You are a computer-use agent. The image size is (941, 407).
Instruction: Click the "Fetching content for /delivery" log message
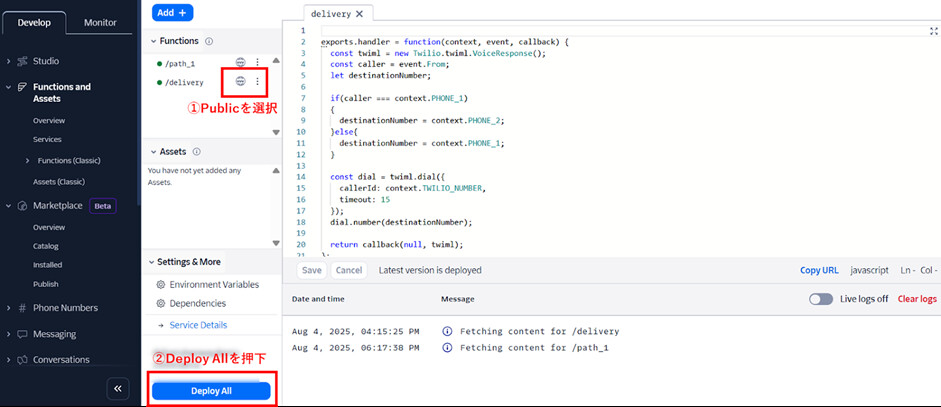540,331
